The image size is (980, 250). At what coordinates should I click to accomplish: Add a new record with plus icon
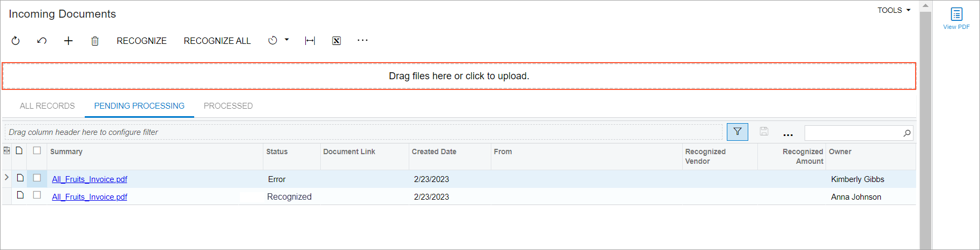coord(68,41)
